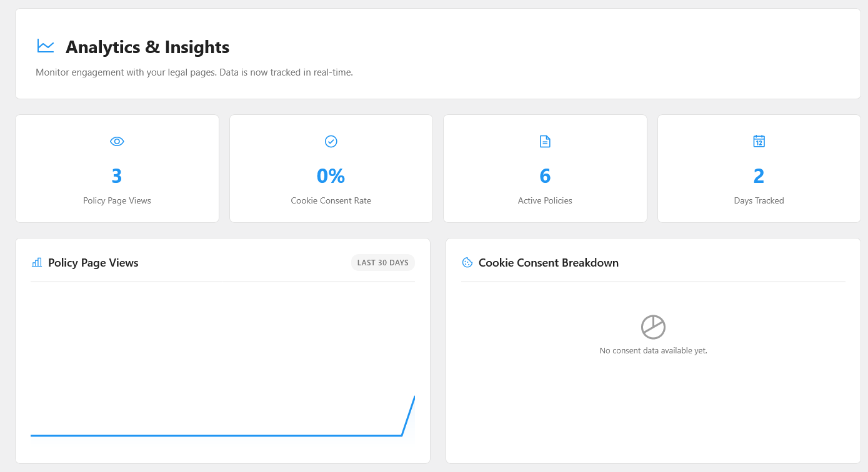Open the LAST 30 DAYS filter
868x472 pixels.
(382, 262)
